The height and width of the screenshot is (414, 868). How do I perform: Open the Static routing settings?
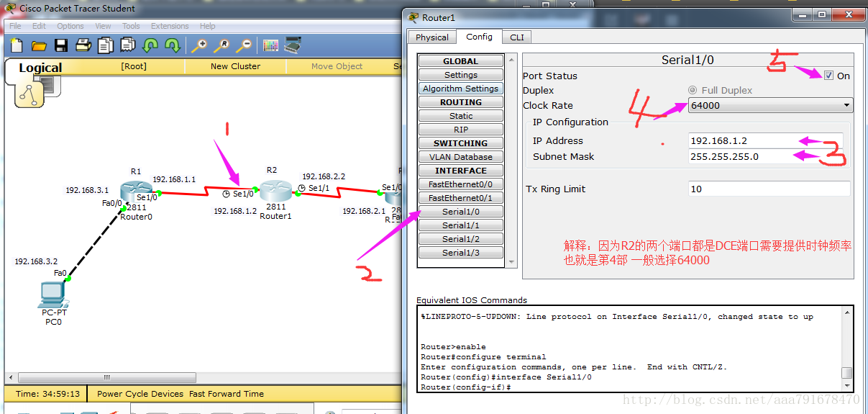(461, 116)
